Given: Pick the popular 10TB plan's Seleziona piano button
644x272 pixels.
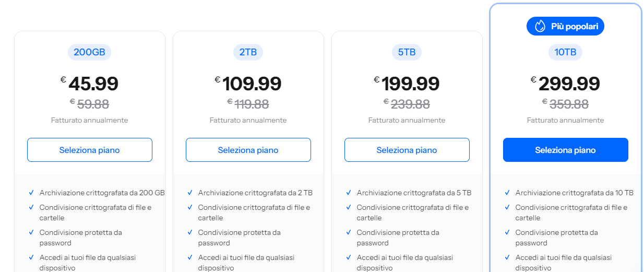Looking at the screenshot, I should [565, 150].
